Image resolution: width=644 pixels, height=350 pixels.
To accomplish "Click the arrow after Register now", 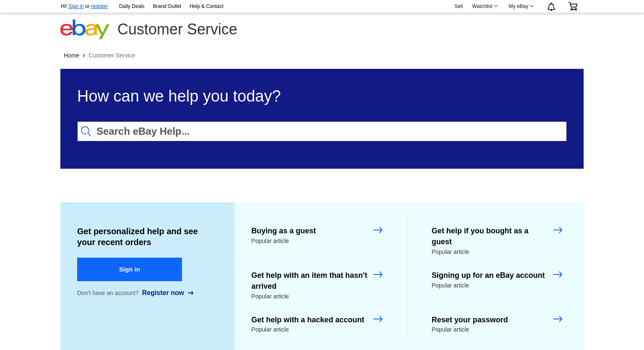I will coord(191,293).
